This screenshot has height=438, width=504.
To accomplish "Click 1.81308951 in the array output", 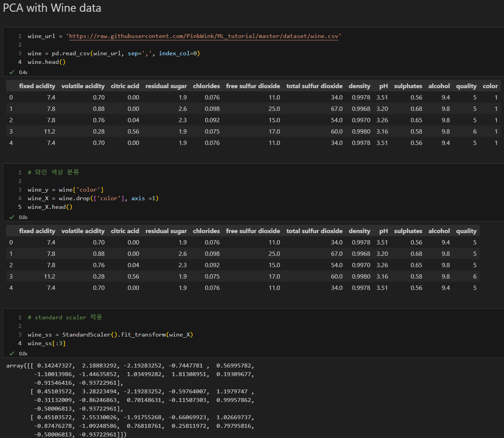I will click(x=189, y=374).
